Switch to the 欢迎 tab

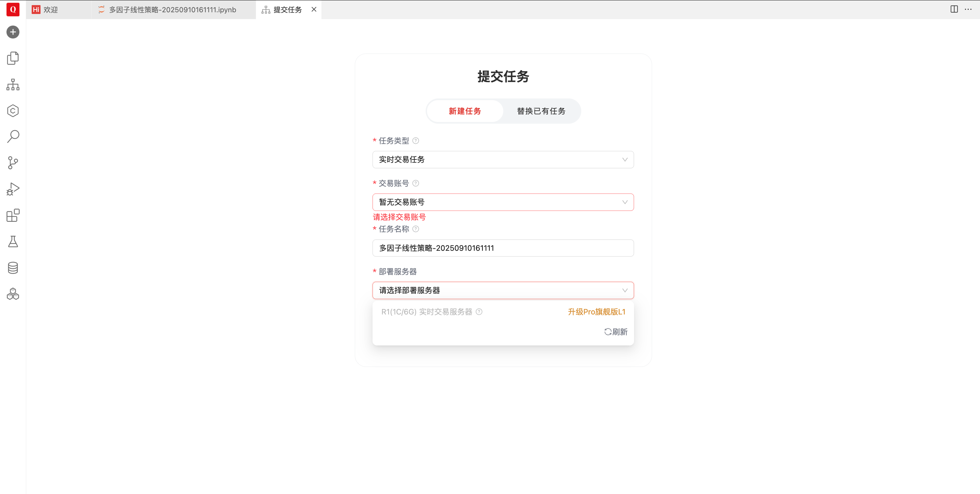[51, 10]
